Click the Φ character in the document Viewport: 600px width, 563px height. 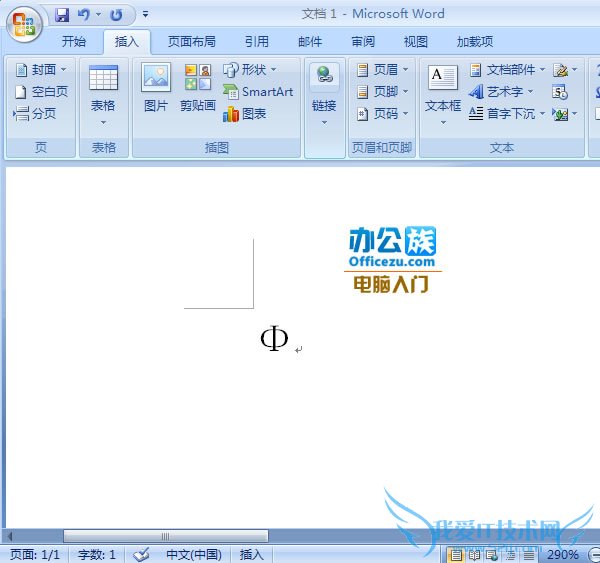(274, 338)
